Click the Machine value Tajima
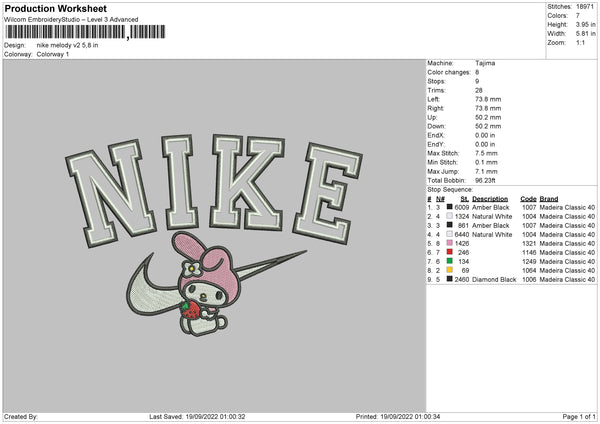 tap(485, 63)
